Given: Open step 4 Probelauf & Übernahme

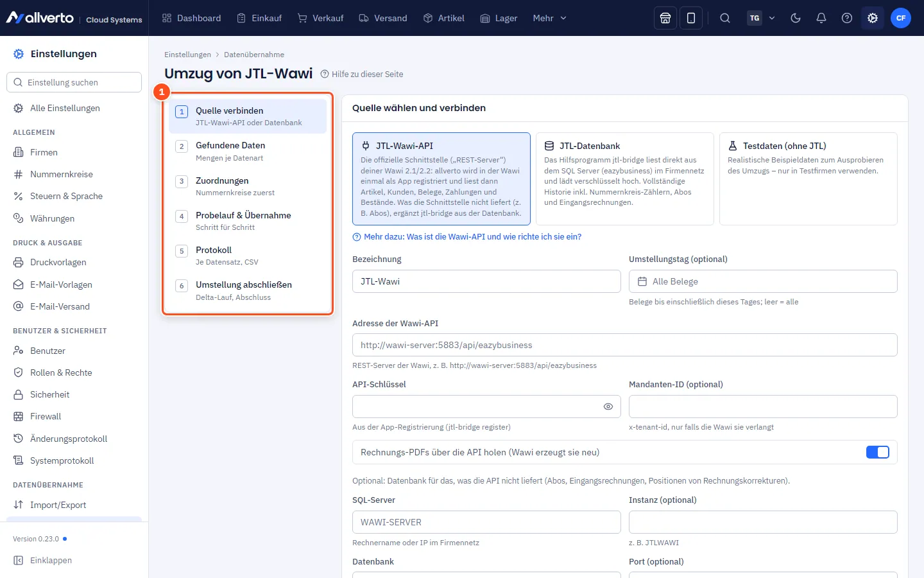Looking at the screenshot, I should tap(248, 221).
